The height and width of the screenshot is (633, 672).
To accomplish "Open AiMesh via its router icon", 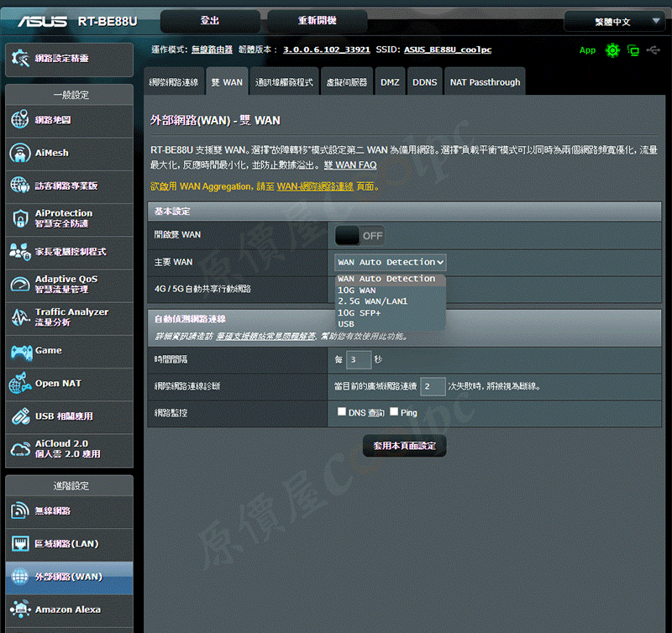I will click(19, 153).
